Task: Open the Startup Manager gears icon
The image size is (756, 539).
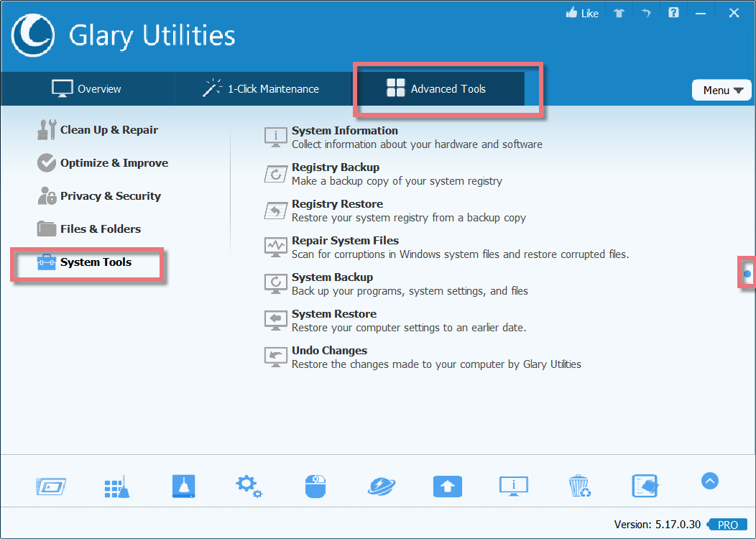Action: pyautogui.click(x=249, y=487)
